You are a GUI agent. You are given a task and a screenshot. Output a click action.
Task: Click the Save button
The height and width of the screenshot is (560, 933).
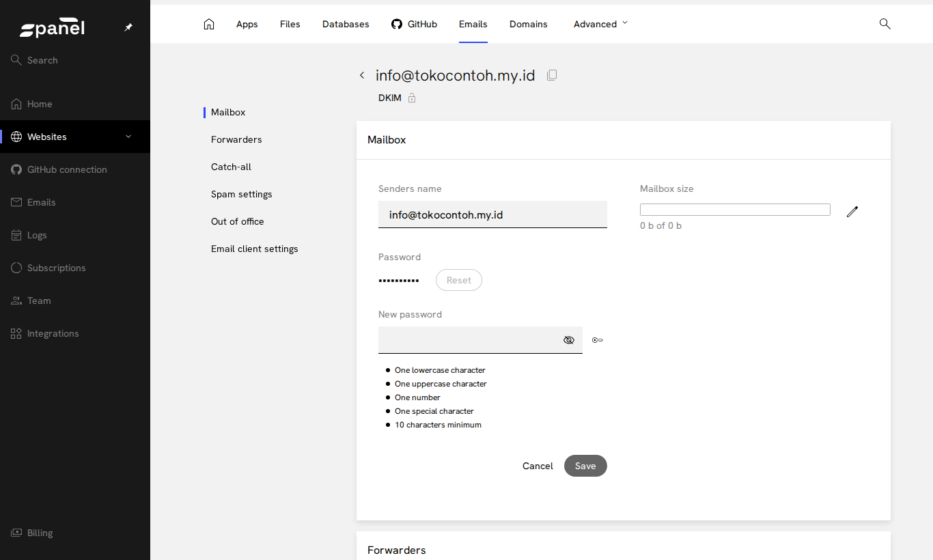pyautogui.click(x=585, y=466)
